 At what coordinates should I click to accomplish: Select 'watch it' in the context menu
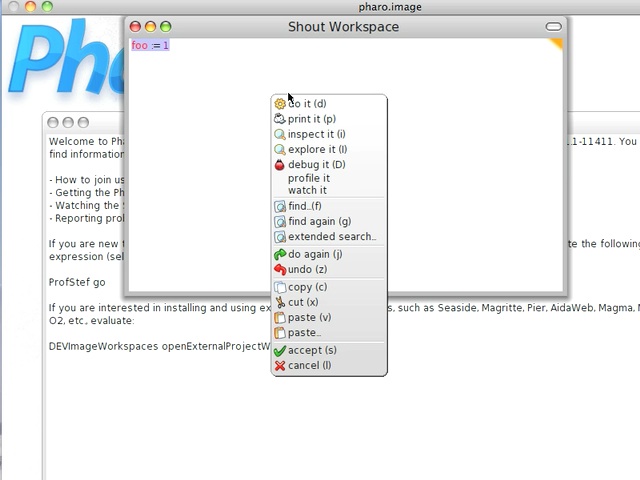pos(329,190)
